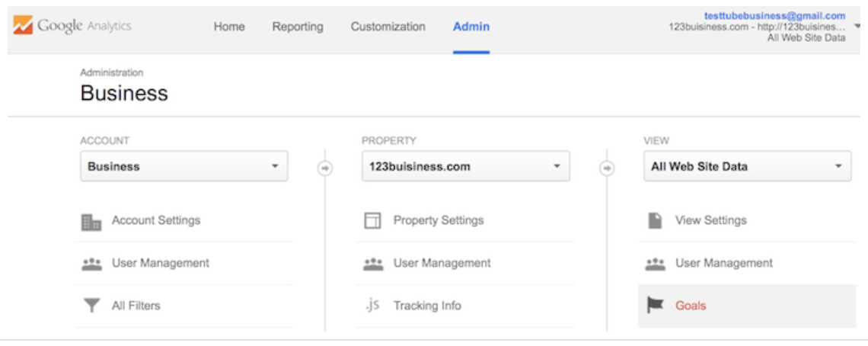Screen dimensions: 868x346
Task: Click the Tracking Info .js icon
Action: coord(372,306)
